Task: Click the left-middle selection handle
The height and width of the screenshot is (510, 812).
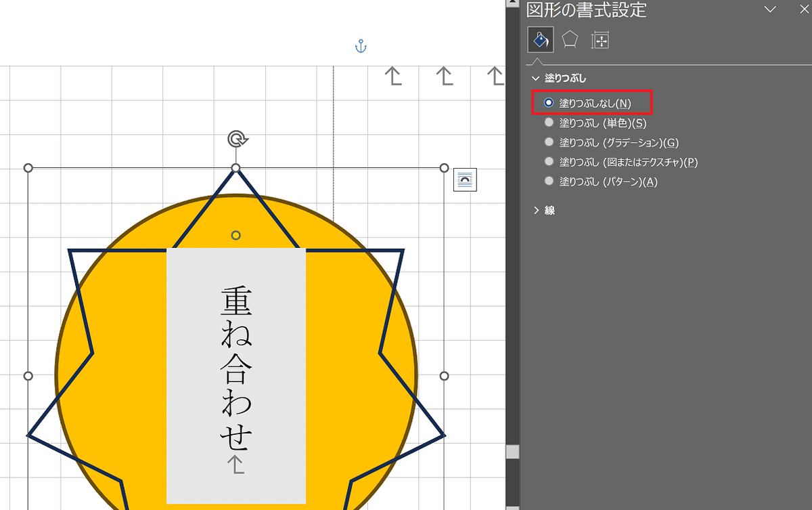Action: (x=28, y=376)
